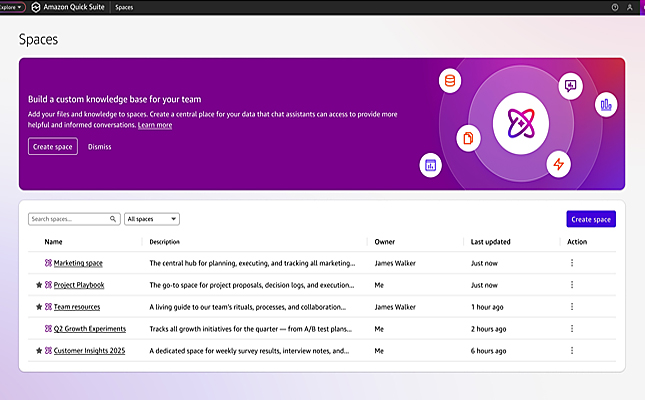Click the search magnifier icon
The width and height of the screenshot is (645, 400).
[112, 219]
